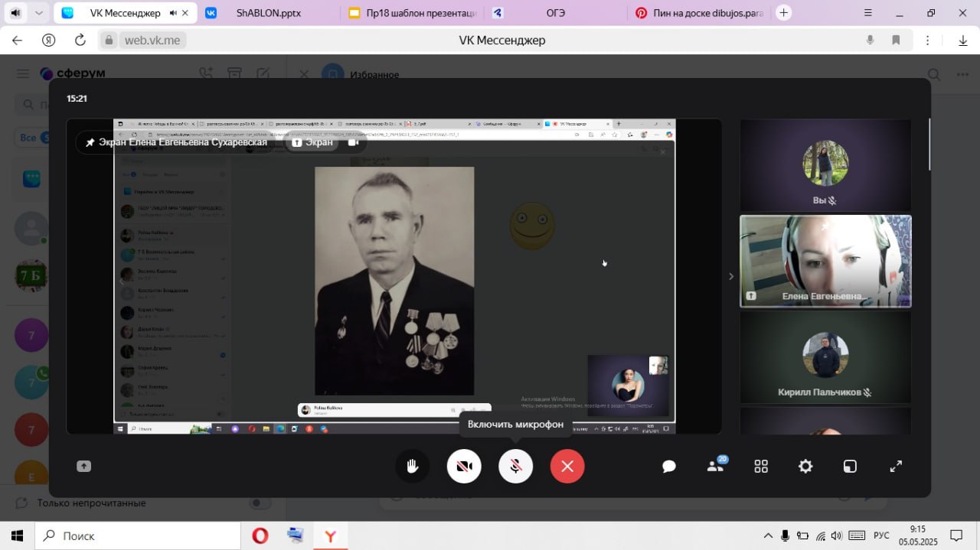
Task: Check the battery status icon
Action: [802, 535]
